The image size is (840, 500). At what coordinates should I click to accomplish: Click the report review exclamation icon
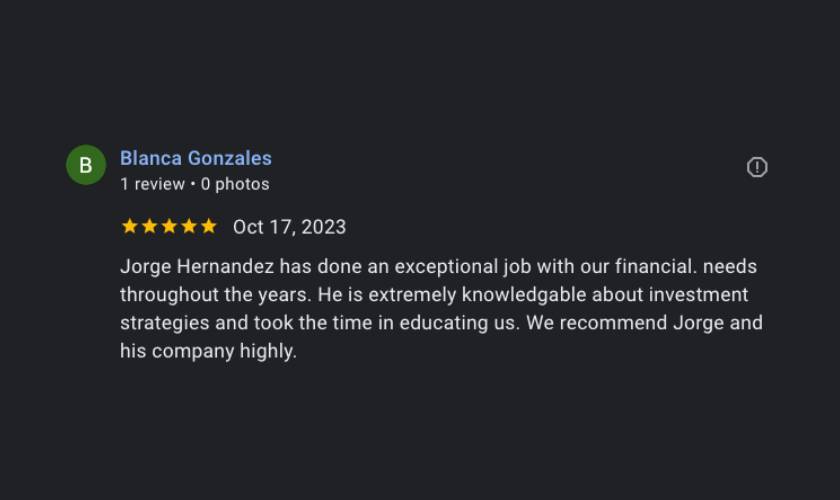tap(757, 167)
